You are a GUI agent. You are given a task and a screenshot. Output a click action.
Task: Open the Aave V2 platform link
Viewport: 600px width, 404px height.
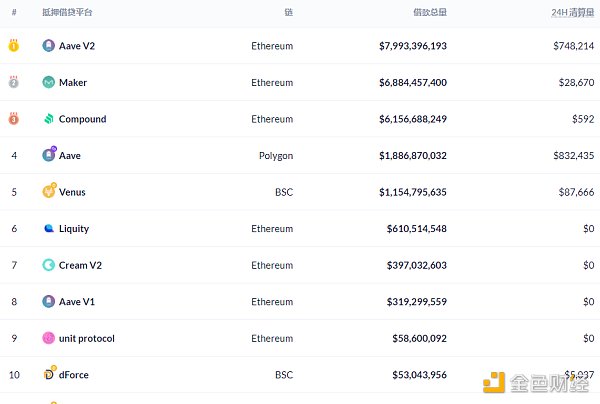pyautogui.click(x=77, y=46)
